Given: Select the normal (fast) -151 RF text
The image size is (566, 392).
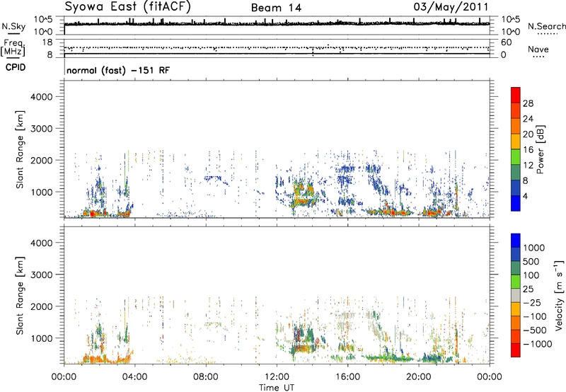Looking at the screenshot, I should 118,70.
